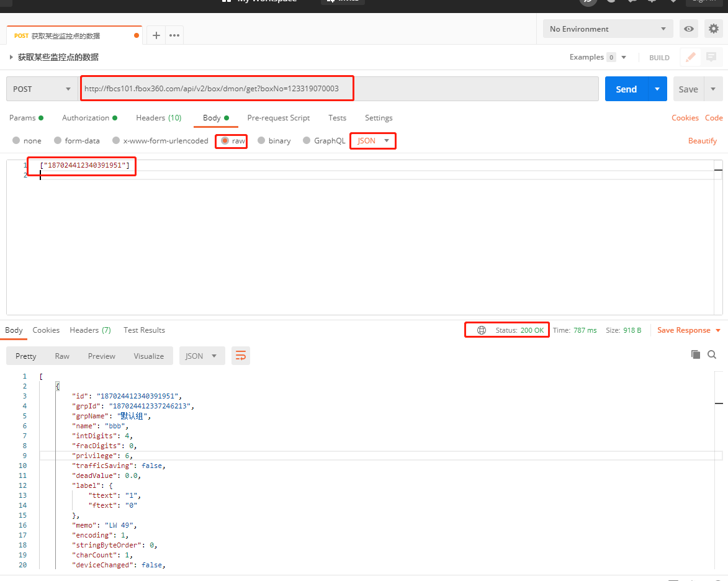Click the network globe icon near Status
The height and width of the screenshot is (581, 728).
coord(482,330)
